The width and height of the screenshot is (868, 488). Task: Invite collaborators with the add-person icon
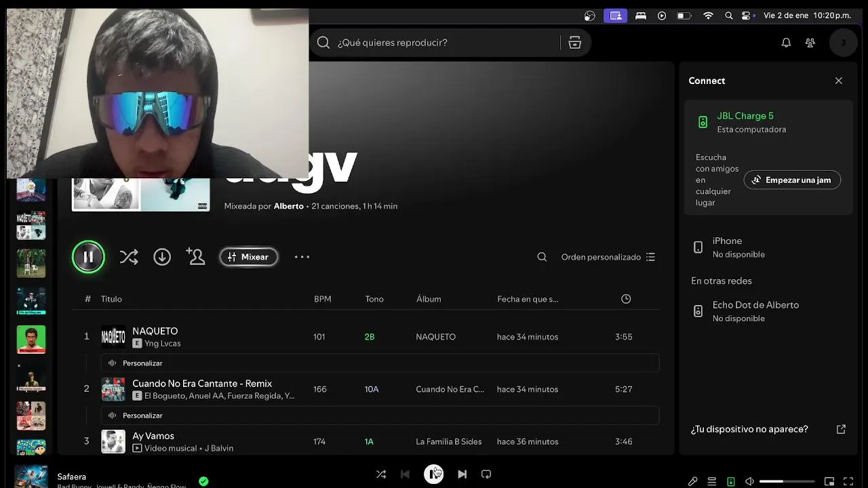195,257
